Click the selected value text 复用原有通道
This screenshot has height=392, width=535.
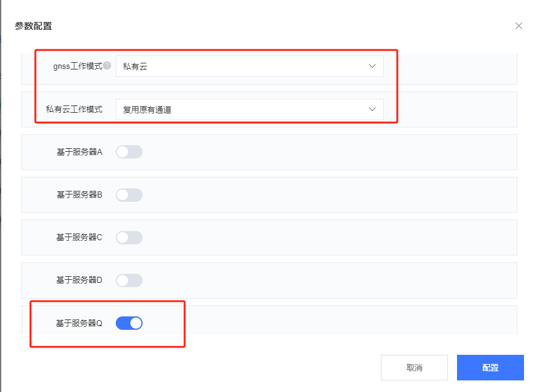147,110
